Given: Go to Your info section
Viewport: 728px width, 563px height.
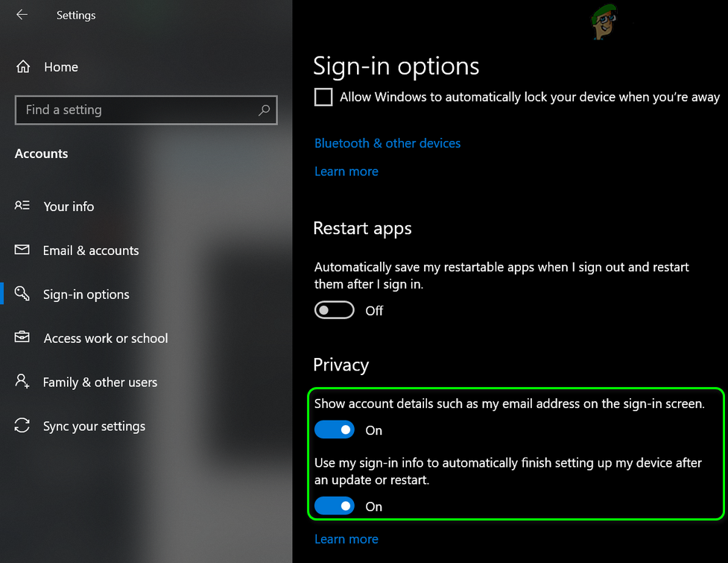Looking at the screenshot, I should point(69,207).
